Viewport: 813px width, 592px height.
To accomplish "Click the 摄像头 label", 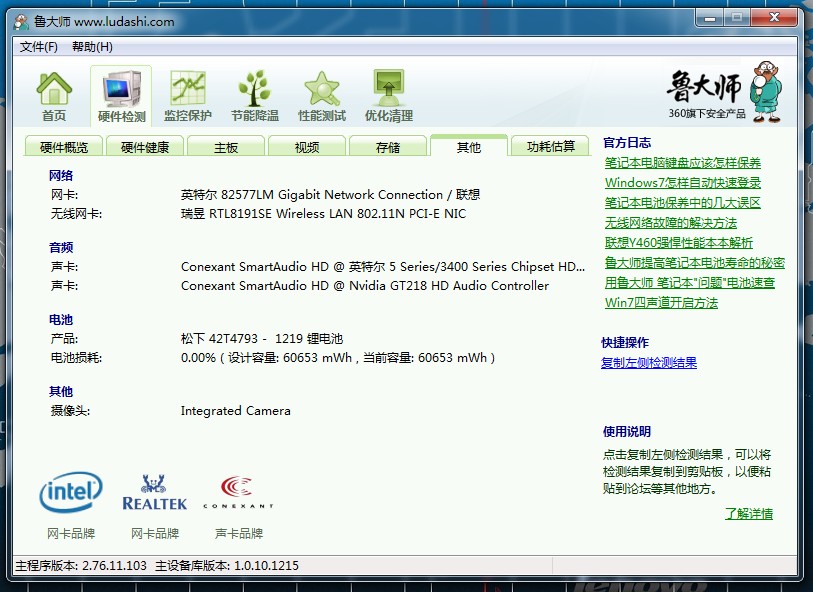I will [x=70, y=411].
